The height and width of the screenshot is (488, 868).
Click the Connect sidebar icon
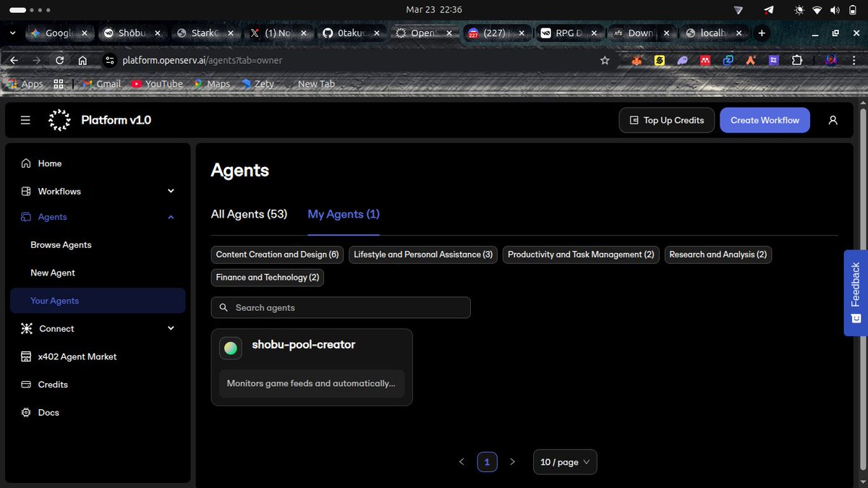(x=26, y=328)
